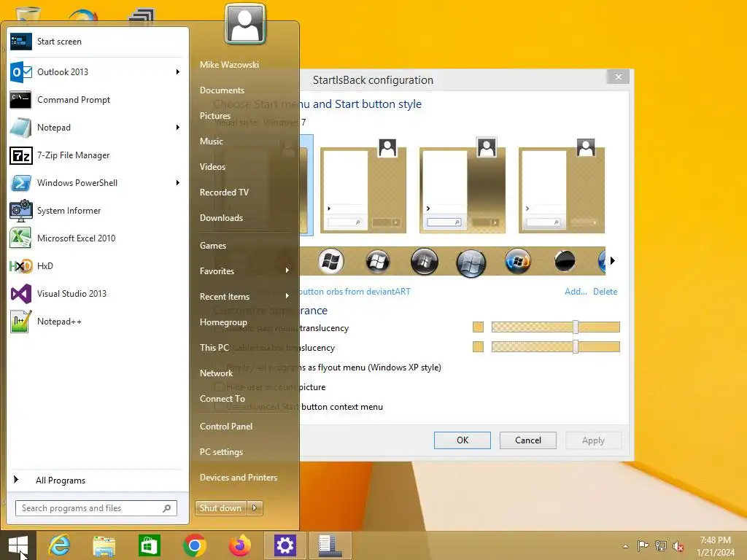Click the muted volume tray icon
Viewport: 747px width, 560px height.
678,546
